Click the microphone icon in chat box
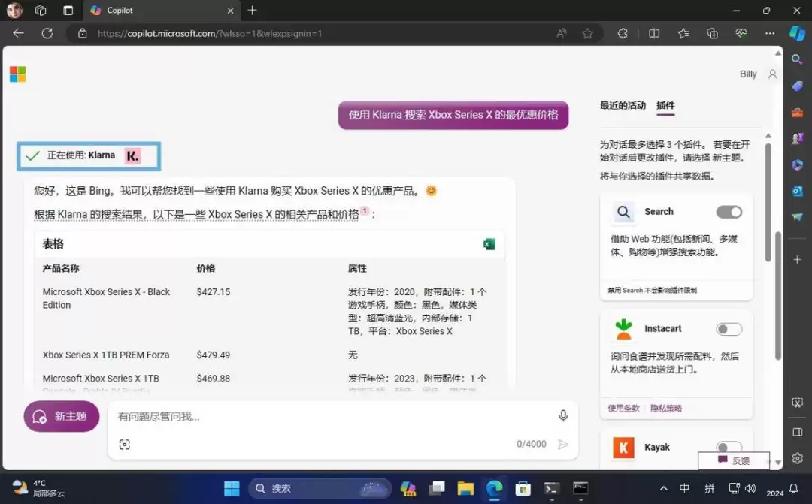This screenshot has width=812, height=504. coord(563,415)
